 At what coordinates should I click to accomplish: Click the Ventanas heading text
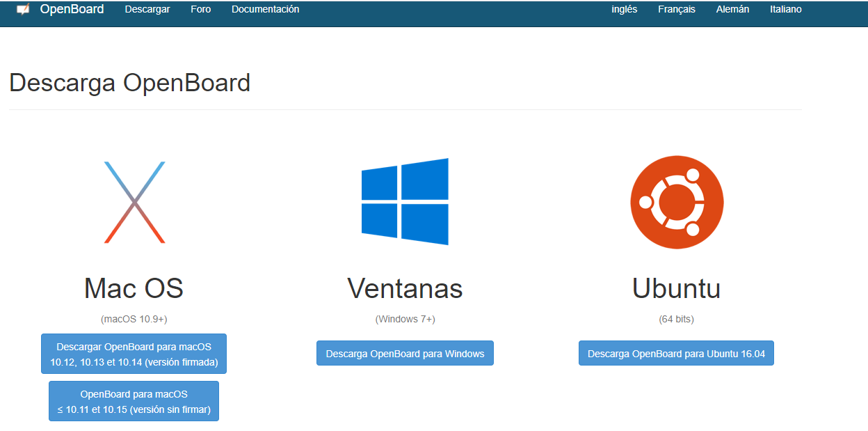(405, 288)
